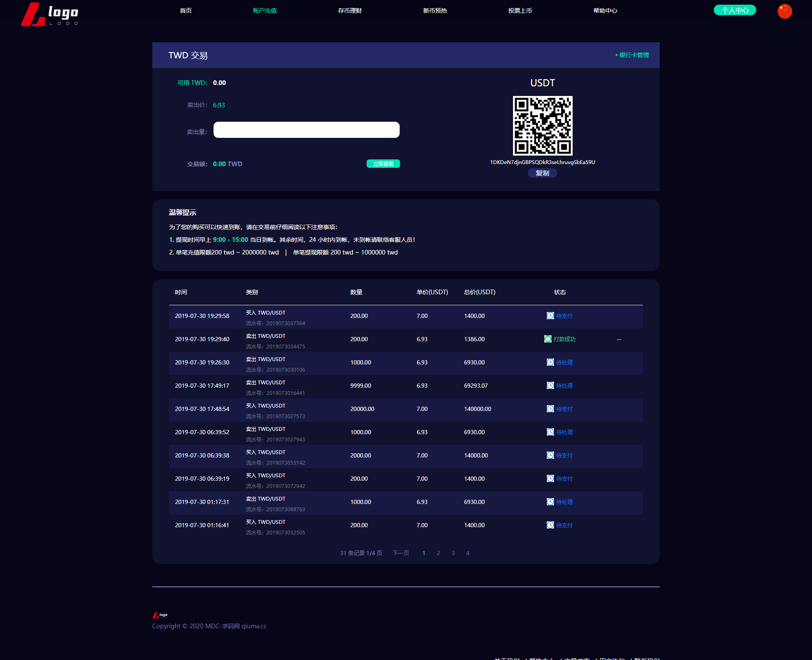
Task: Jump to page 3 in pagination
Action: click(x=453, y=553)
